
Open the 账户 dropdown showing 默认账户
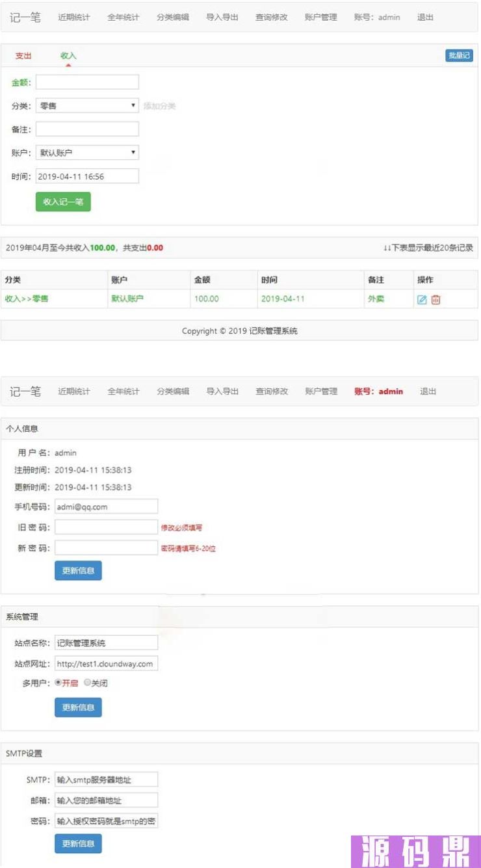(x=87, y=153)
